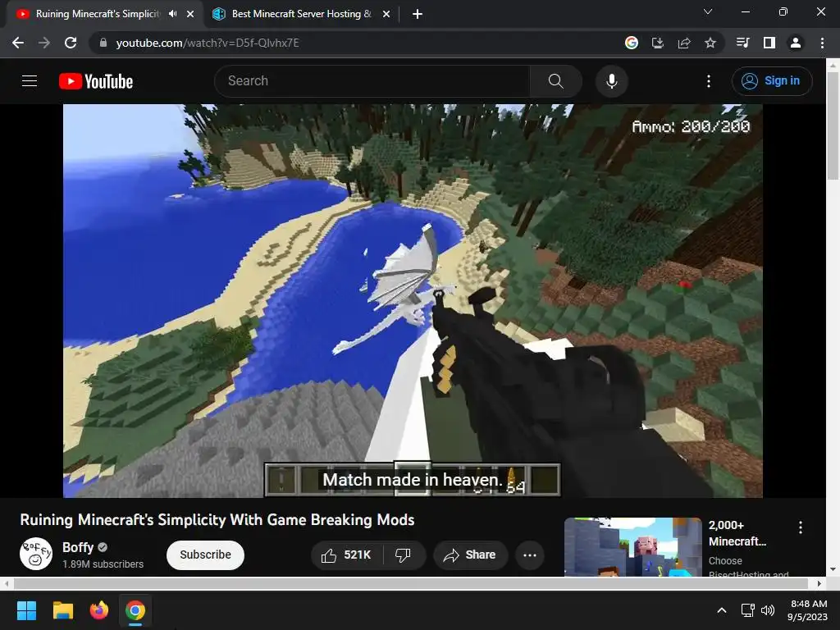Go forward in browser history

click(x=44, y=43)
